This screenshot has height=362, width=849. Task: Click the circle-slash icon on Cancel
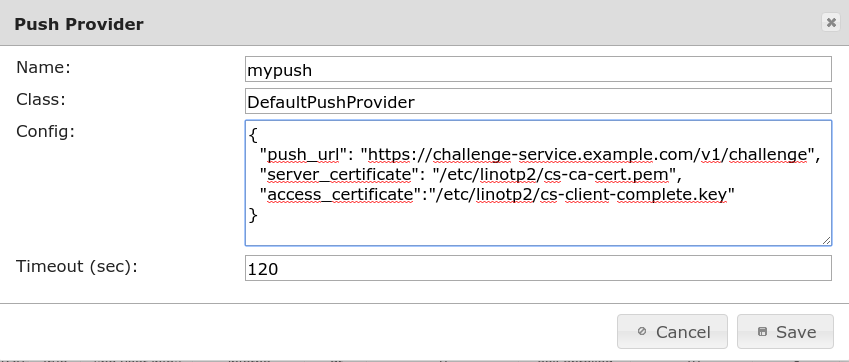tap(642, 331)
